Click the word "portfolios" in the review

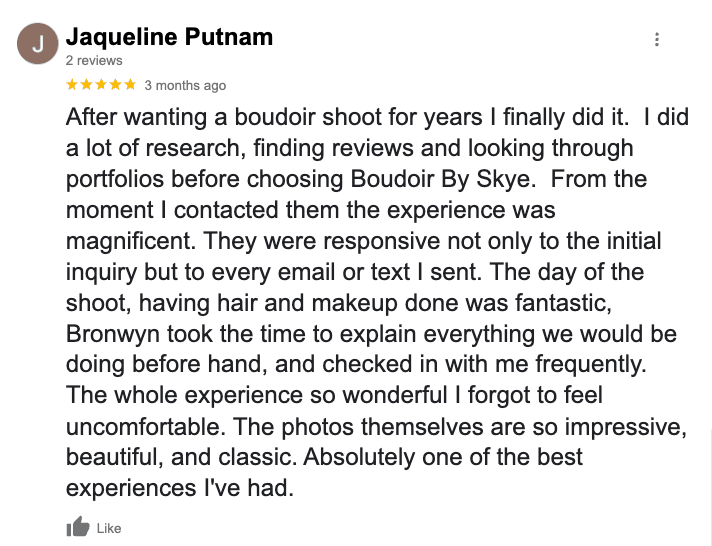click(115, 179)
